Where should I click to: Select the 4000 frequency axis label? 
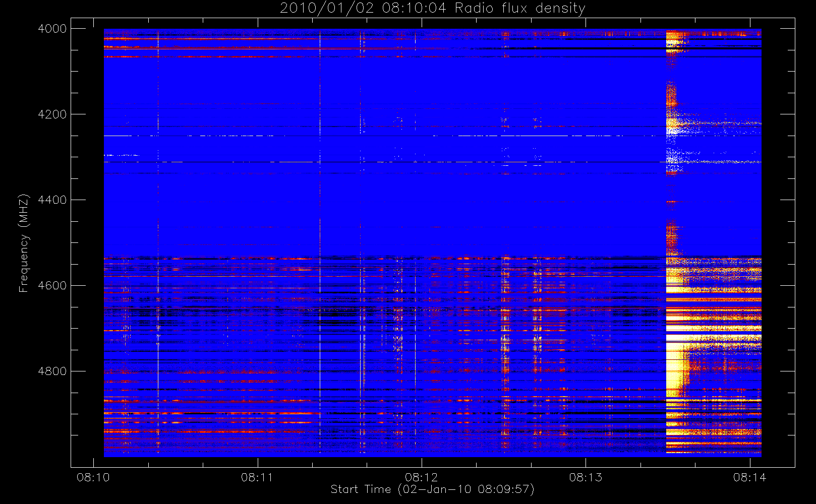click(52, 29)
